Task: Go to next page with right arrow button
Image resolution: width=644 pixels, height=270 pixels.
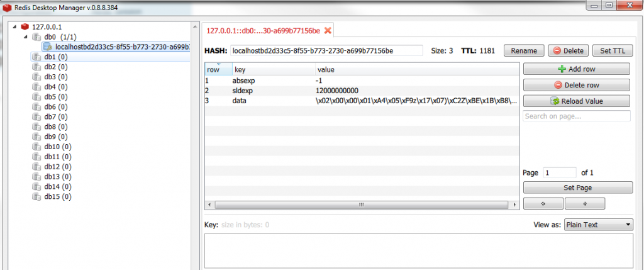Action: click(x=585, y=203)
